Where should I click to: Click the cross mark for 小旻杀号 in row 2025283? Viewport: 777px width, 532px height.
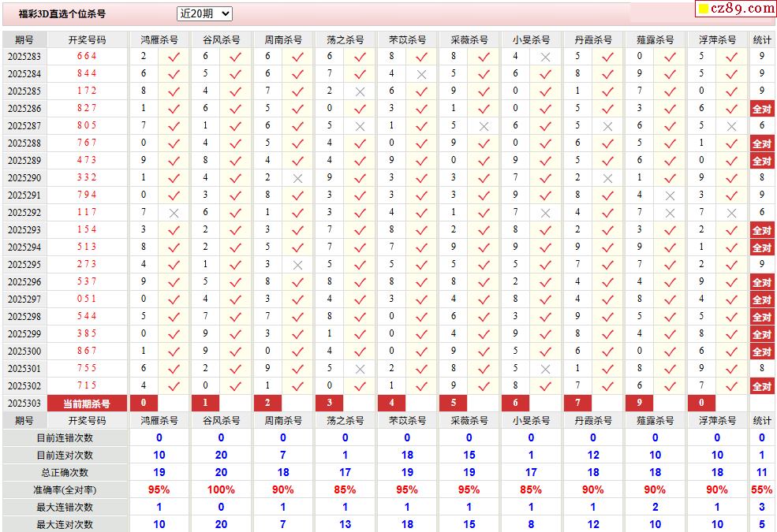(x=545, y=57)
